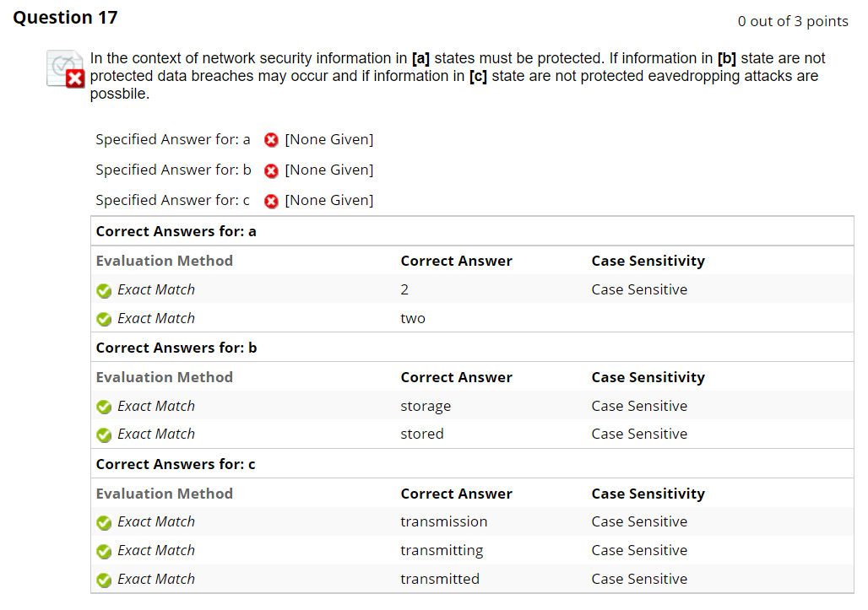Click the correct answer 'transmission' cell
868x610 pixels.
coord(444,521)
